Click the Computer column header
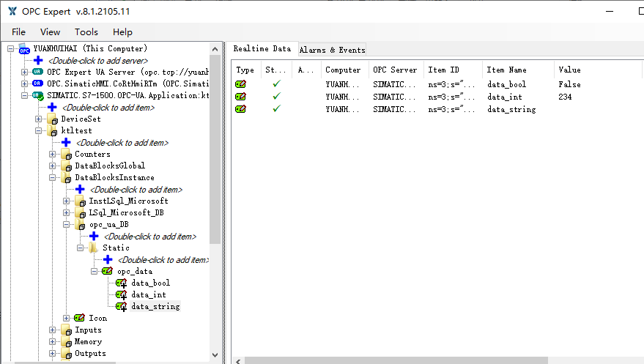Screen dimensions: 644x364 pyautogui.click(x=345, y=70)
